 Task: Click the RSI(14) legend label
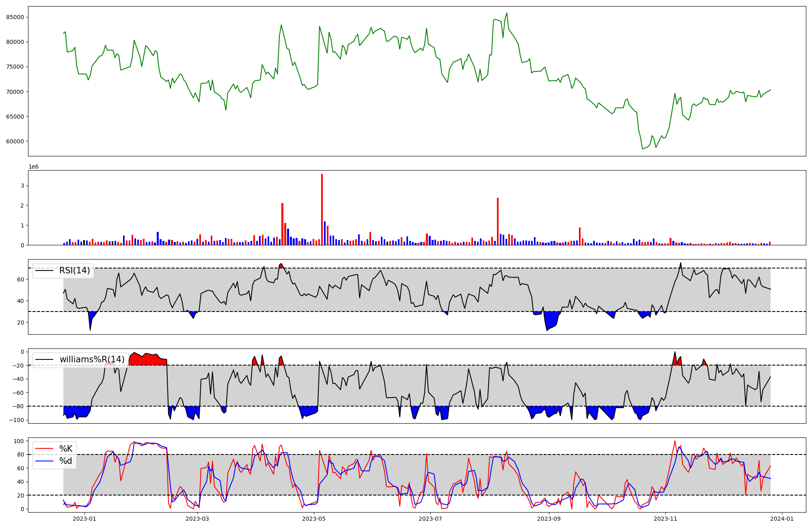(75, 270)
